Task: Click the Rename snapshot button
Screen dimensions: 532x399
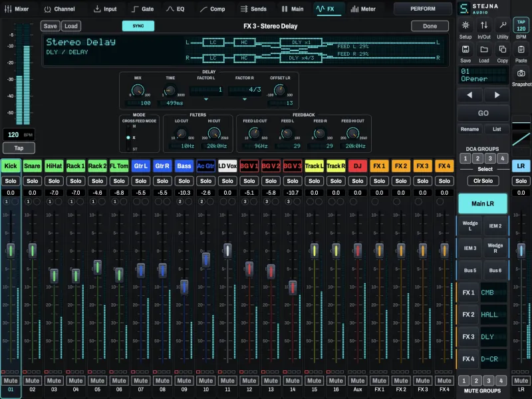Action: (x=469, y=129)
